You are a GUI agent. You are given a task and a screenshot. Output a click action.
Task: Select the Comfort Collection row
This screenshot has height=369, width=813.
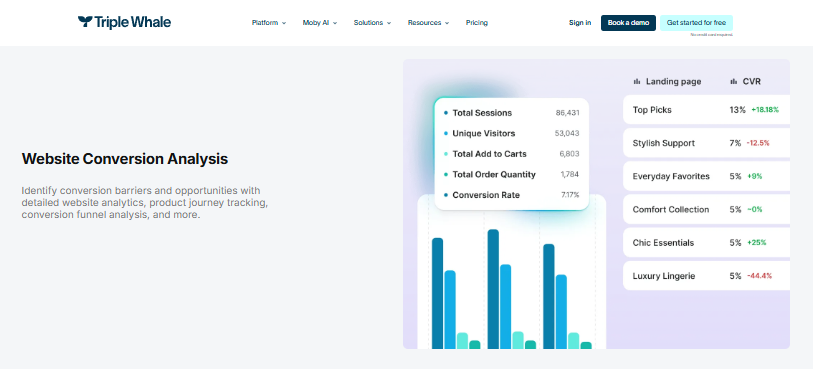point(706,209)
